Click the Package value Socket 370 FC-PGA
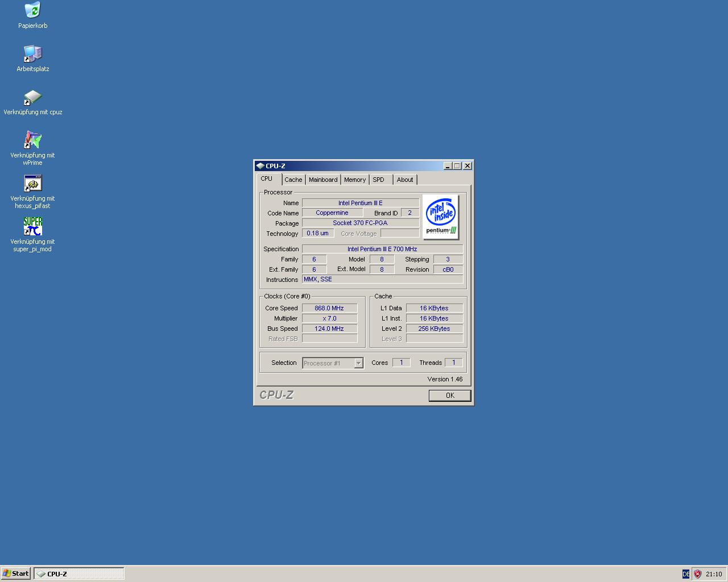This screenshot has height=582, width=728. pos(361,223)
